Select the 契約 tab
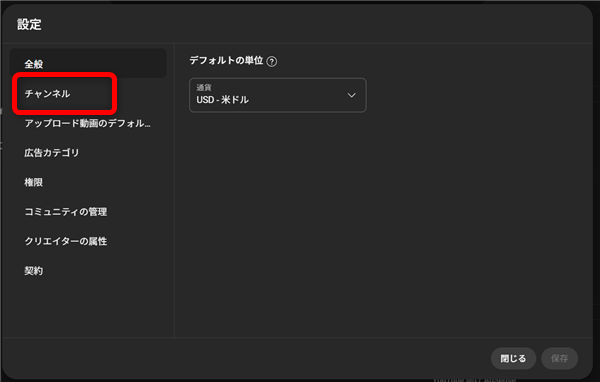Viewport: 600px width, 382px height. click(88, 271)
